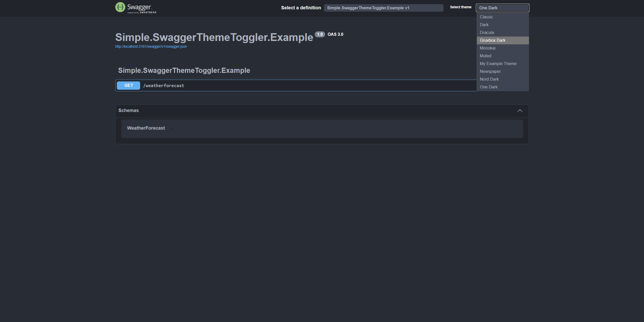Image resolution: width=644 pixels, height=322 pixels.
Task: Choose the Muted theme option
Action: pyautogui.click(x=485, y=56)
